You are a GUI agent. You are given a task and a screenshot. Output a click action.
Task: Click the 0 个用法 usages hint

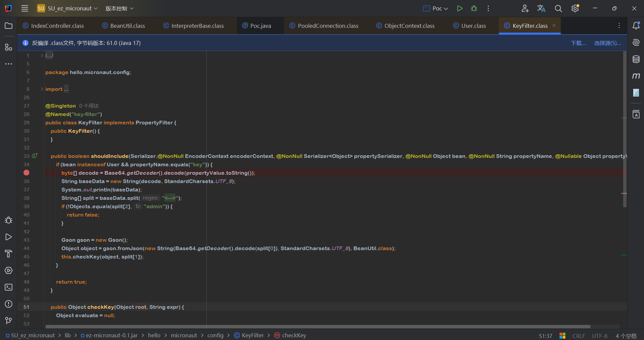pyautogui.click(x=89, y=106)
